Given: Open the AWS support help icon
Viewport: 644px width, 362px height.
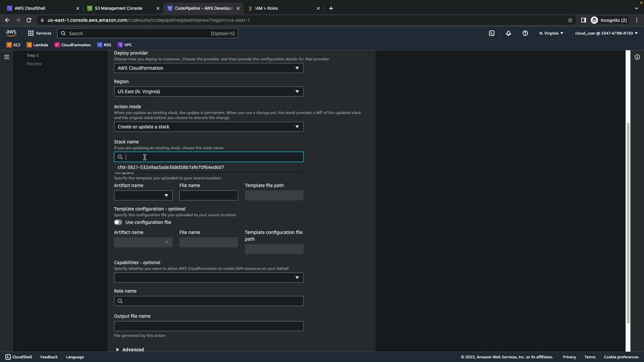Looking at the screenshot, I should tap(525, 33).
